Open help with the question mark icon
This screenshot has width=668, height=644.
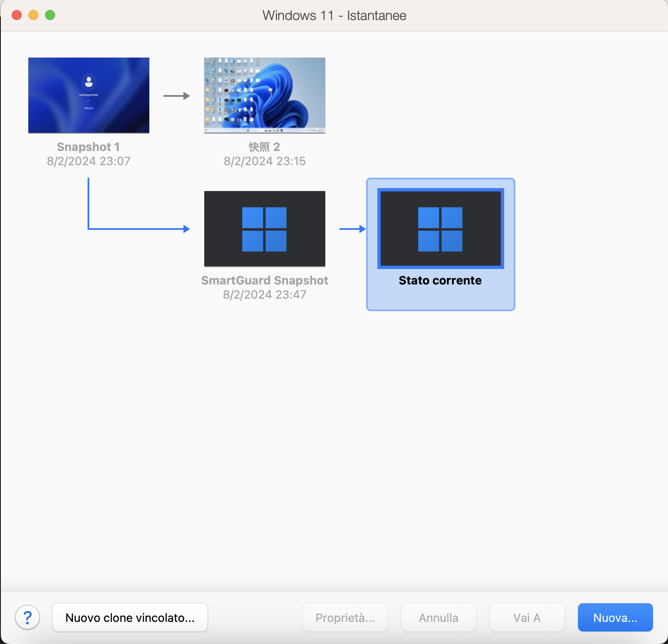[x=28, y=617]
